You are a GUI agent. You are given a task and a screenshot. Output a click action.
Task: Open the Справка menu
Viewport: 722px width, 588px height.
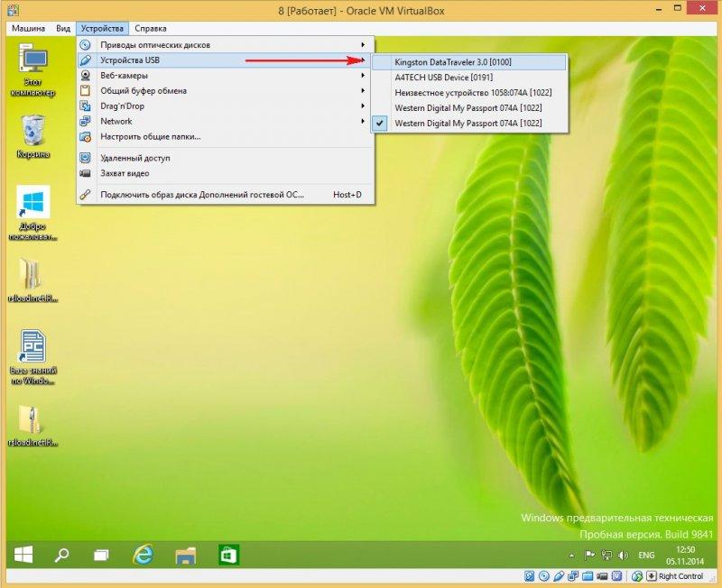[151, 29]
